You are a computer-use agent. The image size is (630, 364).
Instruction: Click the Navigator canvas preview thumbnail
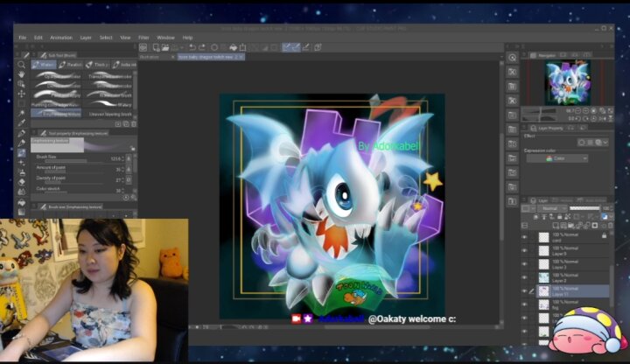(x=567, y=82)
